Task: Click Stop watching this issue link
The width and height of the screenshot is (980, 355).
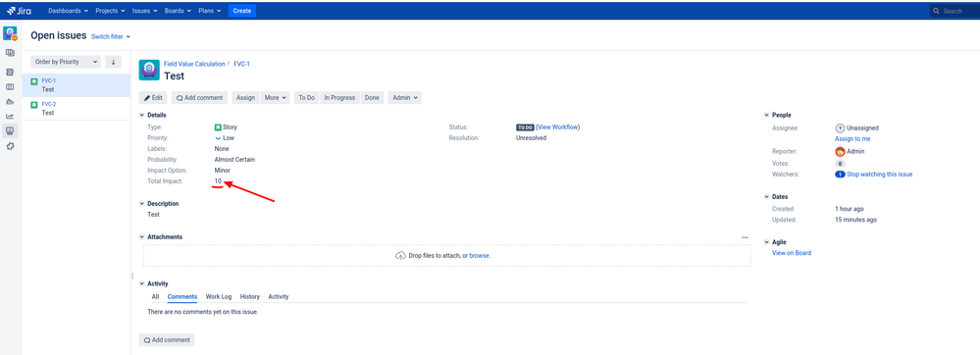Action: (879, 175)
